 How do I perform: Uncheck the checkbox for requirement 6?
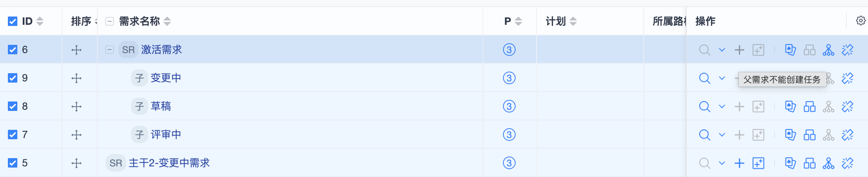13,50
